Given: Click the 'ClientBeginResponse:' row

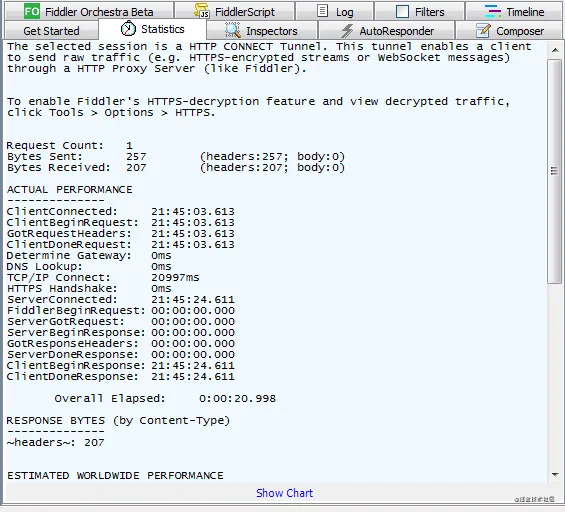Looking at the screenshot, I should pyautogui.click(x=121, y=365).
